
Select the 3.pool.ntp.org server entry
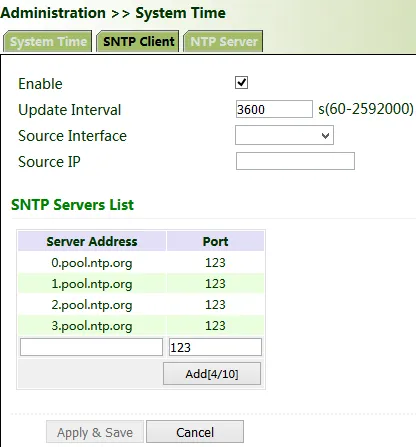click(x=92, y=326)
